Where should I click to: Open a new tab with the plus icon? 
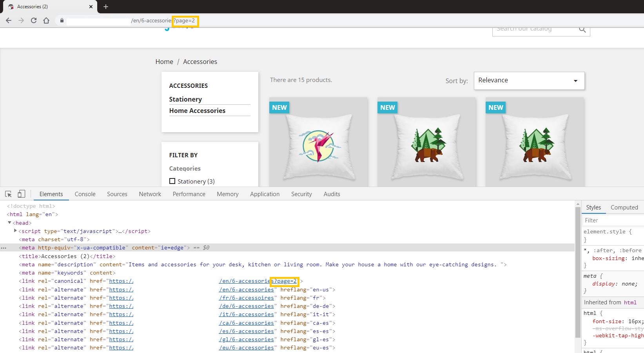coord(106,7)
